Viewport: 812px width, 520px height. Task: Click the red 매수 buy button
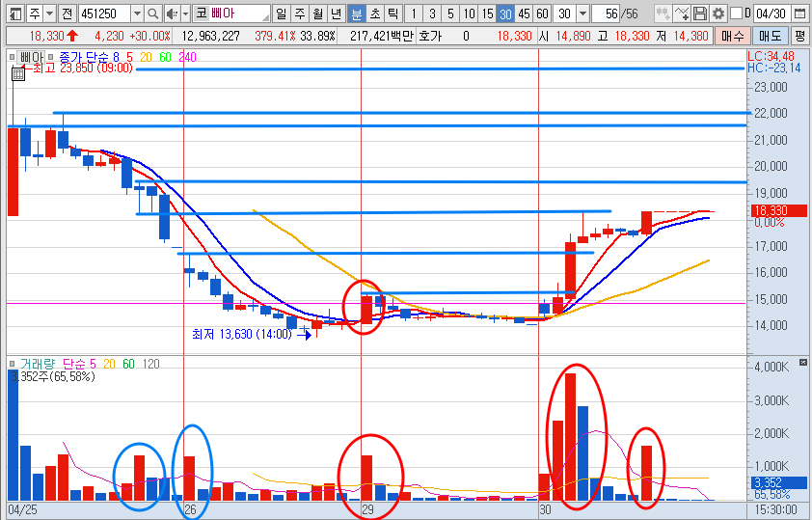(x=732, y=36)
